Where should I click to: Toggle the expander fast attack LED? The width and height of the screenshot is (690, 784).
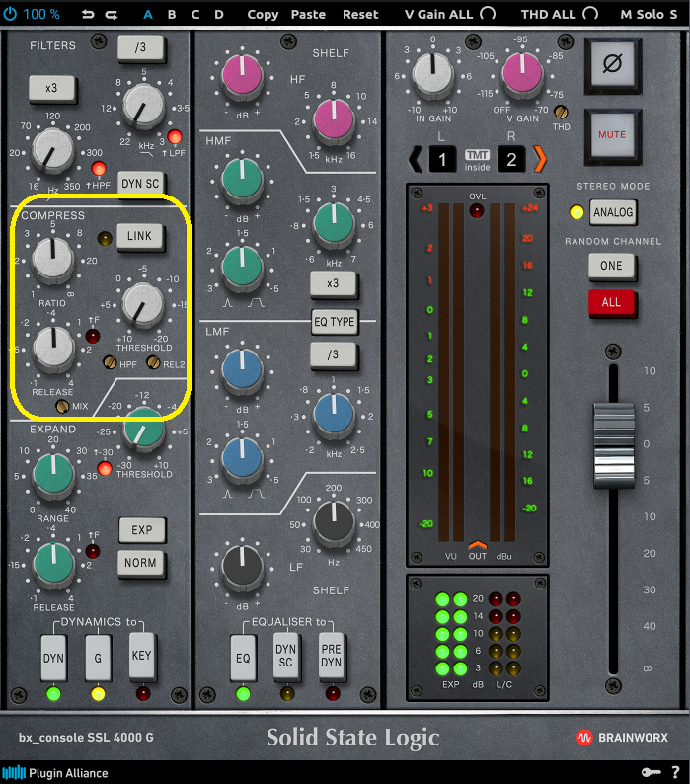pyautogui.click(x=93, y=552)
